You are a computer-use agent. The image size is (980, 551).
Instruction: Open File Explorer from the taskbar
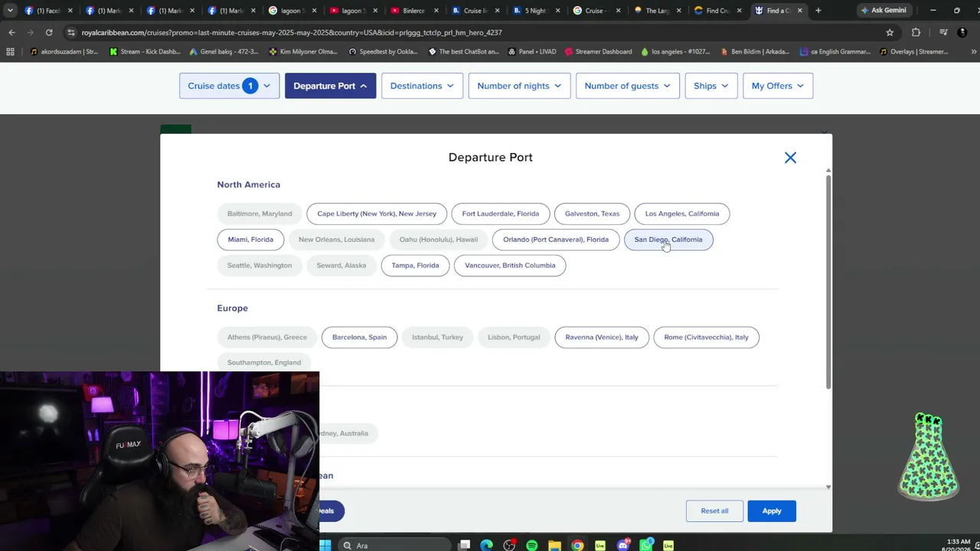554,546
